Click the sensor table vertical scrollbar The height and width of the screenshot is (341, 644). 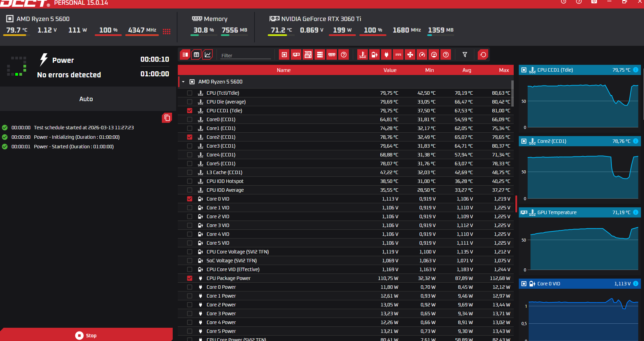tap(512, 94)
